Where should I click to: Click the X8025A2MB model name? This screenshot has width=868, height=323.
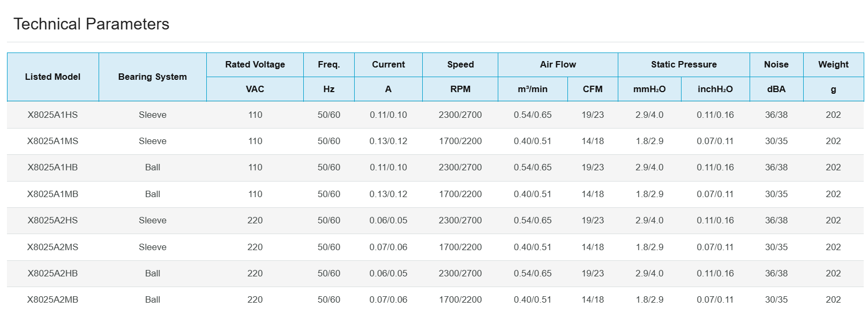point(53,299)
